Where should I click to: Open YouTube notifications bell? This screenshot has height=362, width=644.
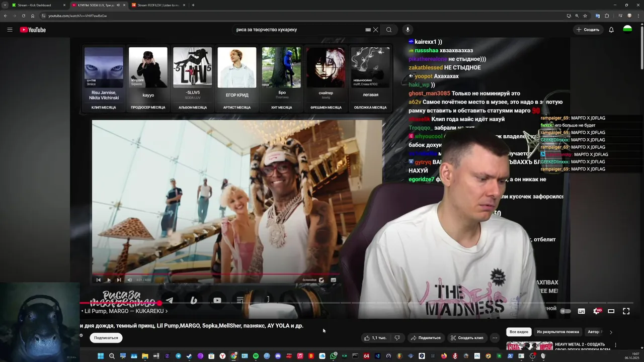tap(611, 30)
